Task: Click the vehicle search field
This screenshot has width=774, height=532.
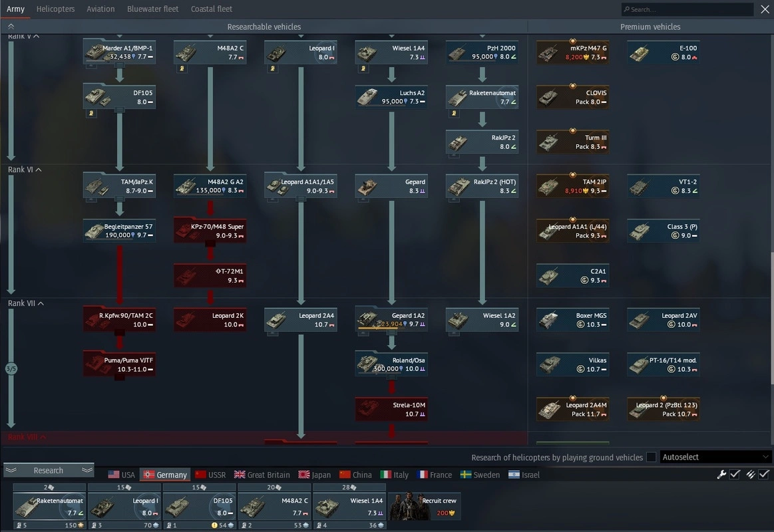Action: click(x=687, y=9)
